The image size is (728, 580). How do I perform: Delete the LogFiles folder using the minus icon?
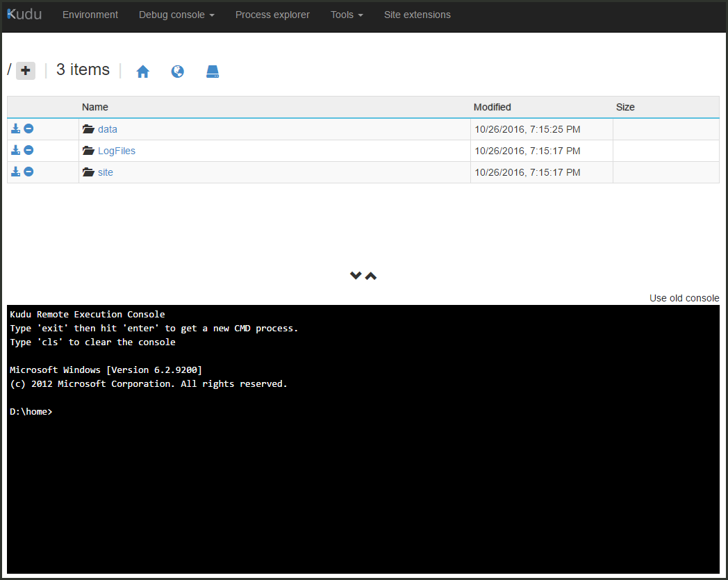click(x=28, y=150)
